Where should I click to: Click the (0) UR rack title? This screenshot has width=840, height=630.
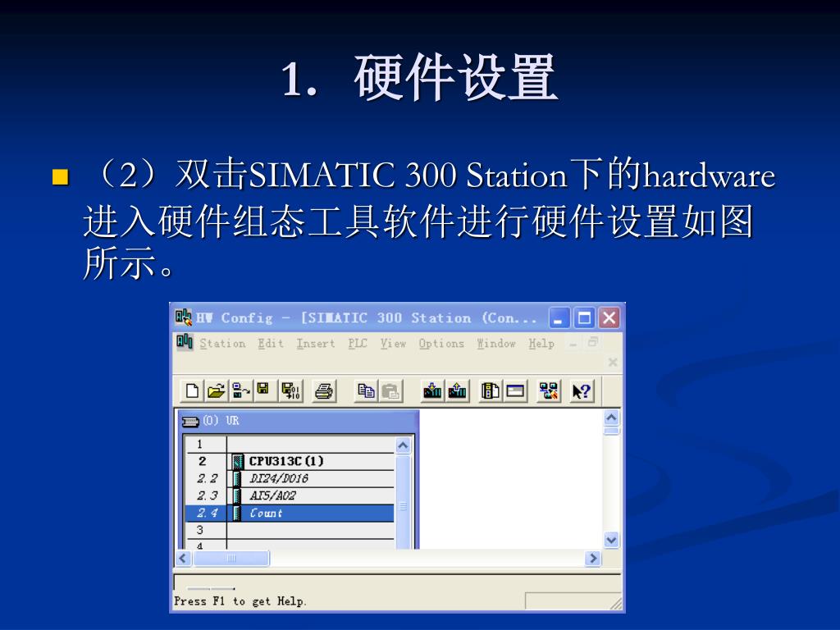coord(221,421)
